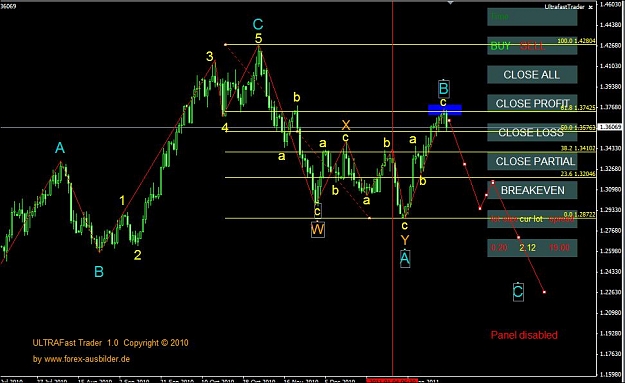Click the boxed cyan B wave label
Viewport: 625px width, 383px height.
click(444, 88)
